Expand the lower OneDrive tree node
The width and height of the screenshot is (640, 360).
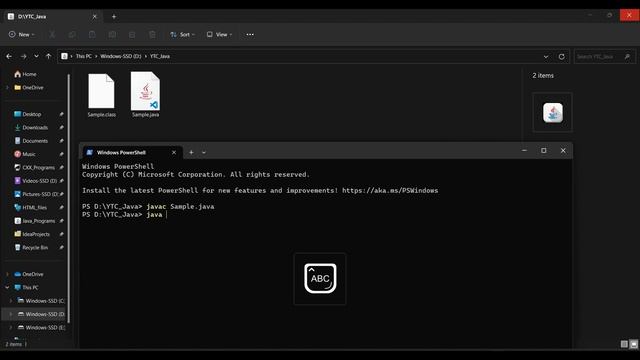pos(7,274)
